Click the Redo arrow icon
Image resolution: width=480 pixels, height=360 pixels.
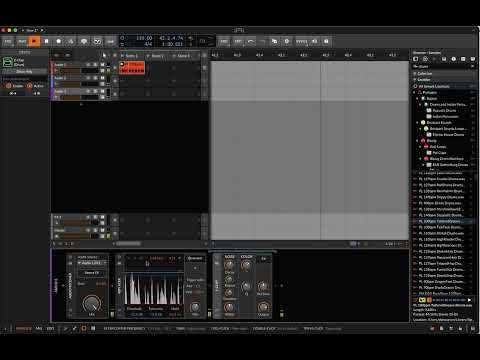click(262, 41)
